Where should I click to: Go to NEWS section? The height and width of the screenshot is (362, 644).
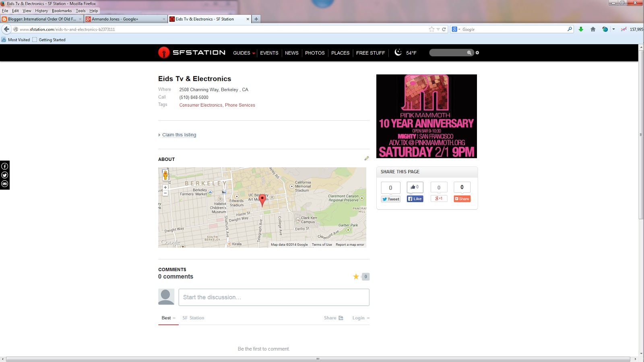tap(292, 53)
